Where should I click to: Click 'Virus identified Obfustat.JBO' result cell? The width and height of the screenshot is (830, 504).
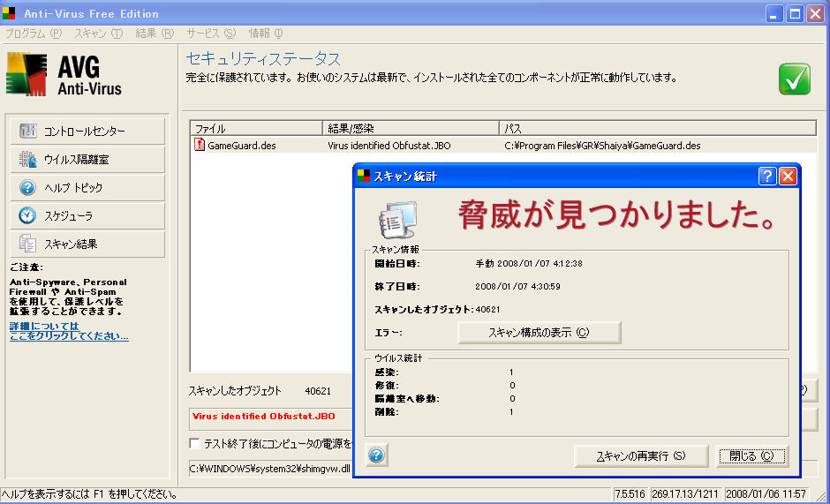tap(389, 145)
